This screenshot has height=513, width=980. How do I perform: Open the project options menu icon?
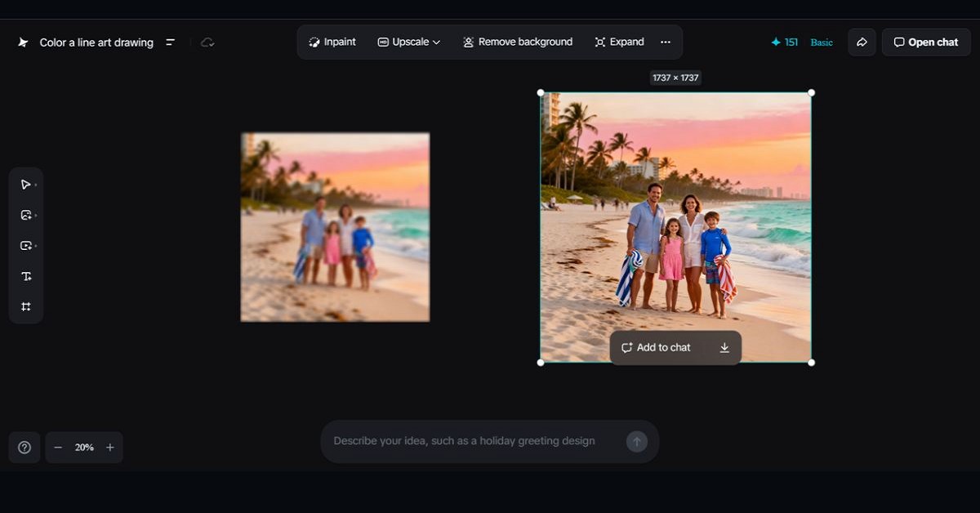(x=170, y=42)
